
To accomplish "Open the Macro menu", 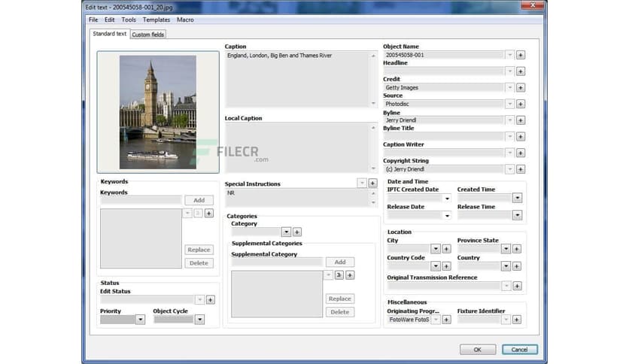I will point(185,20).
